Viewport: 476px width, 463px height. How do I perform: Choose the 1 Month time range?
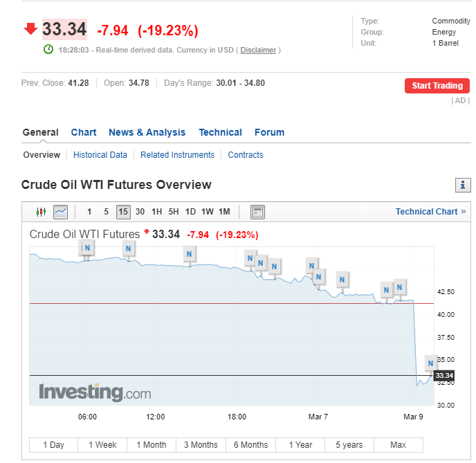click(151, 445)
